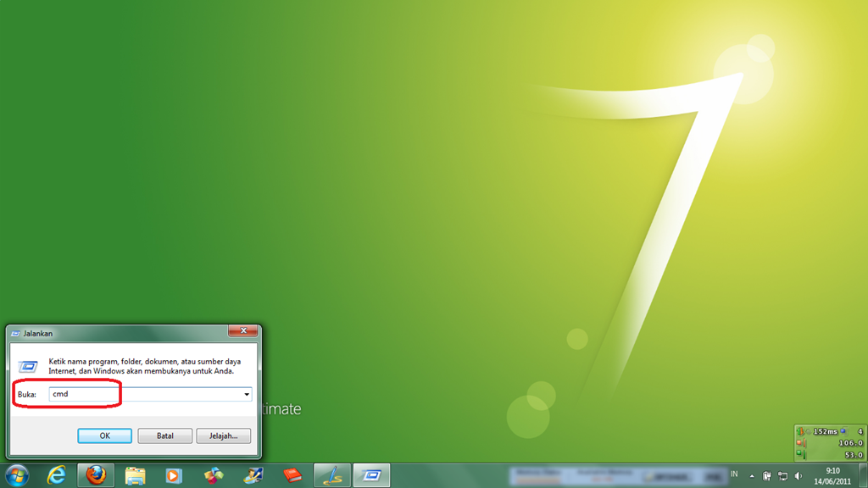The height and width of the screenshot is (488, 868).
Task: Click the Jelajah... browse button
Action: pos(223,436)
